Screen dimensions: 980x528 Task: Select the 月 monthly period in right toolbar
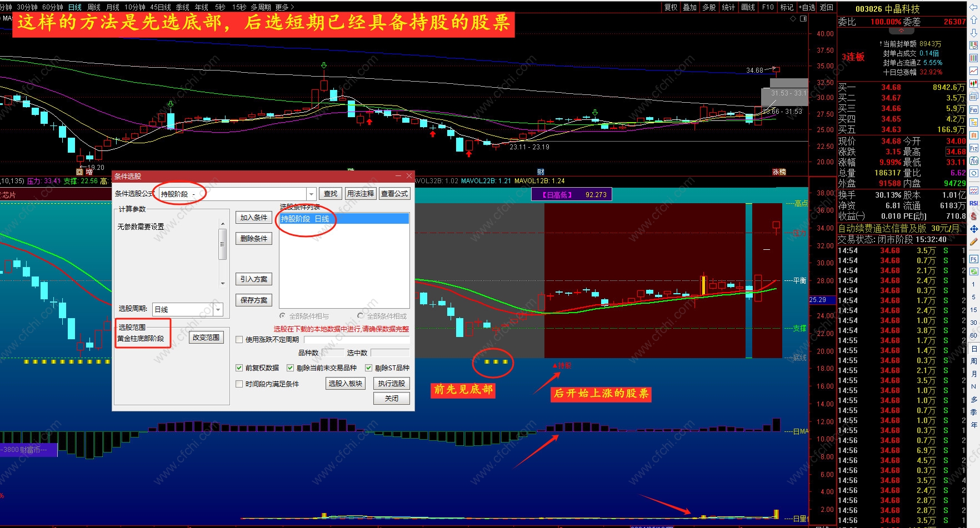point(974,374)
